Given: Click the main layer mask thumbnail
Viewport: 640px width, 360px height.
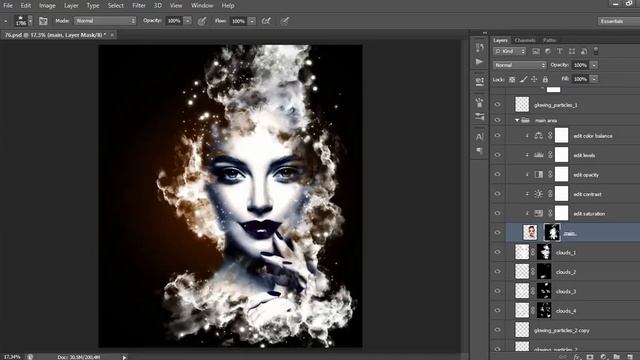Looking at the screenshot, I should pos(552,233).
